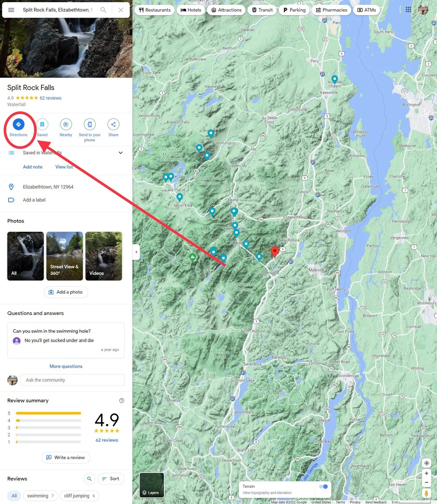Screen dimensions: 437x504
Task: Click the waterfall header photo
Action: click(66, 48)
